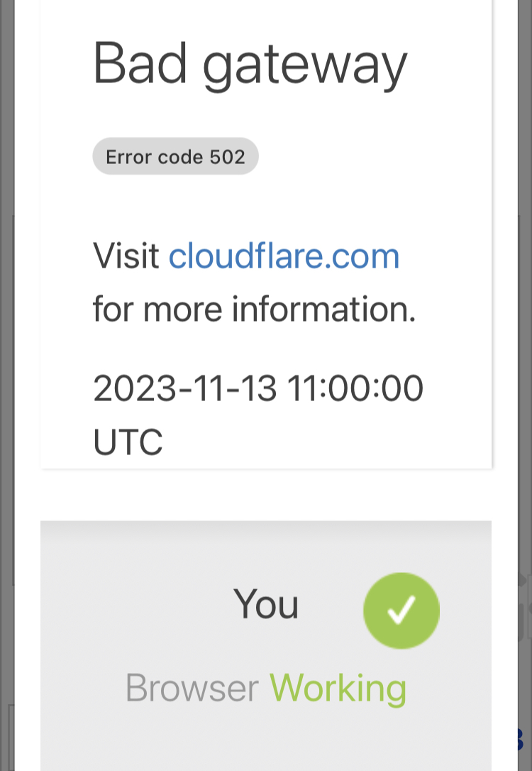Click the green checkmark status icon
The height and width of the screenshot is (771, 532).
point(401,611)
